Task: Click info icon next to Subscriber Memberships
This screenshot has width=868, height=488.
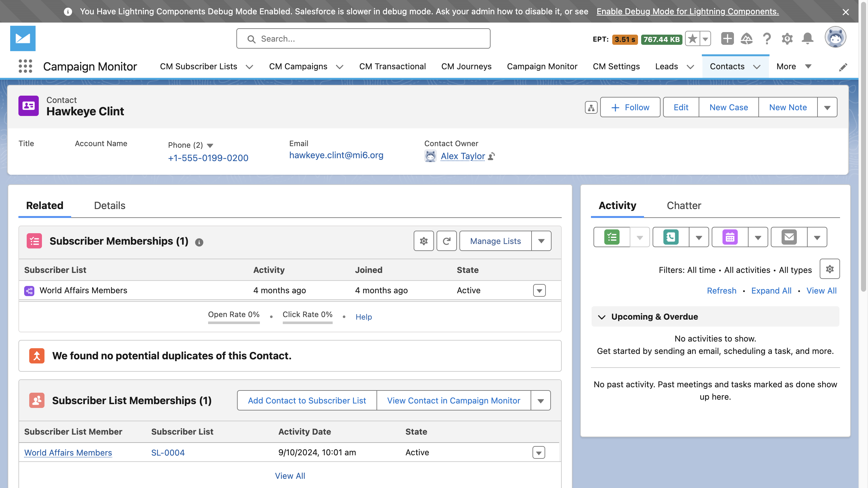Action: tap(199, 242)
